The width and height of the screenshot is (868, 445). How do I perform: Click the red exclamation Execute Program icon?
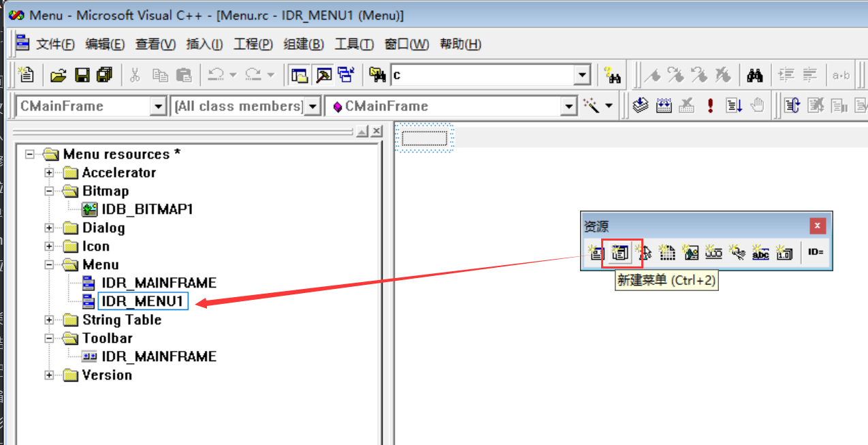[710, 106]
